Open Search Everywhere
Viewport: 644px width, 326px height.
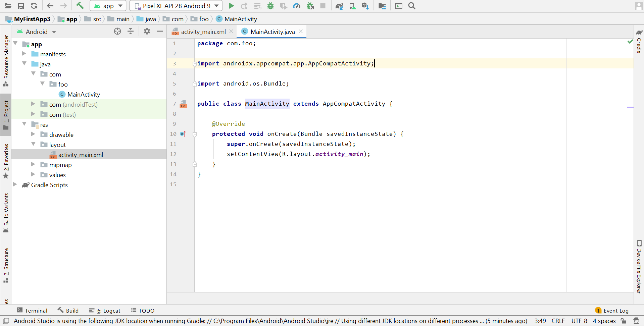point(411,6)
